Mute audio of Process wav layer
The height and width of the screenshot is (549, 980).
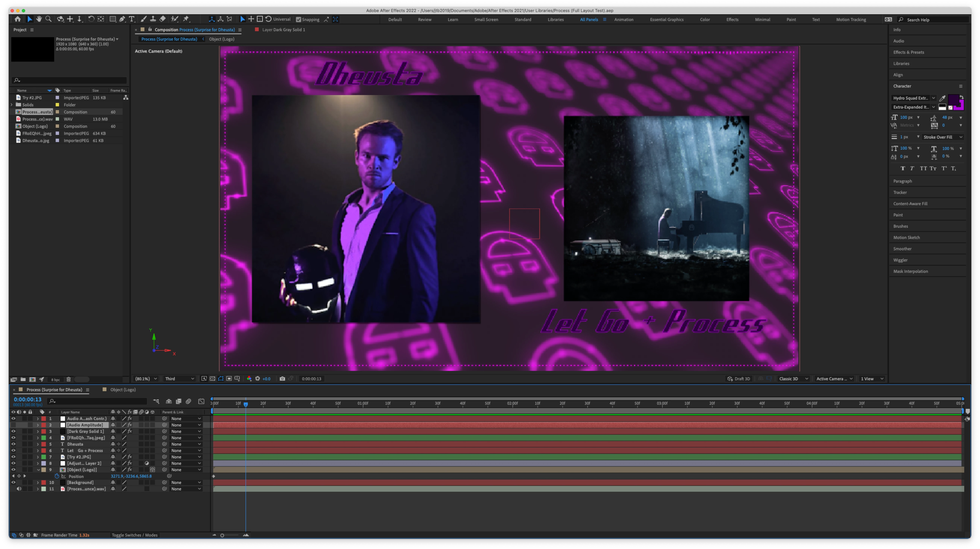pos(19,489)
